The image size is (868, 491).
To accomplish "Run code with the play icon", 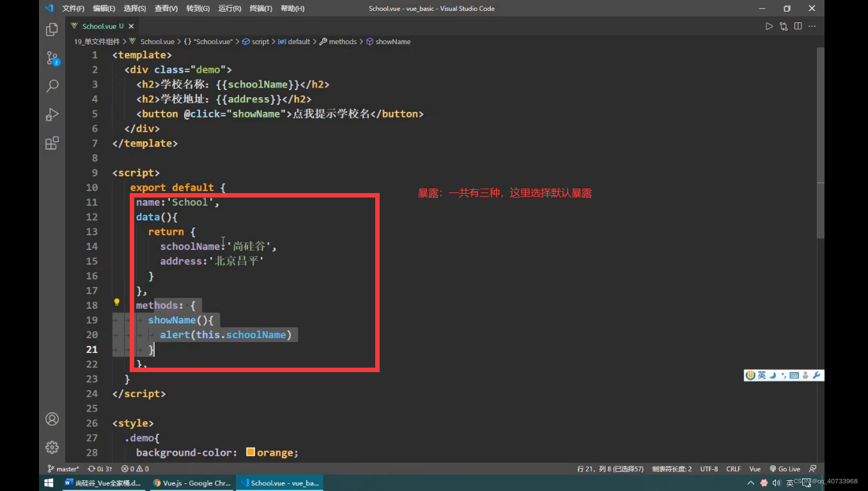I will pyautogui.click(x=769, y=26).
